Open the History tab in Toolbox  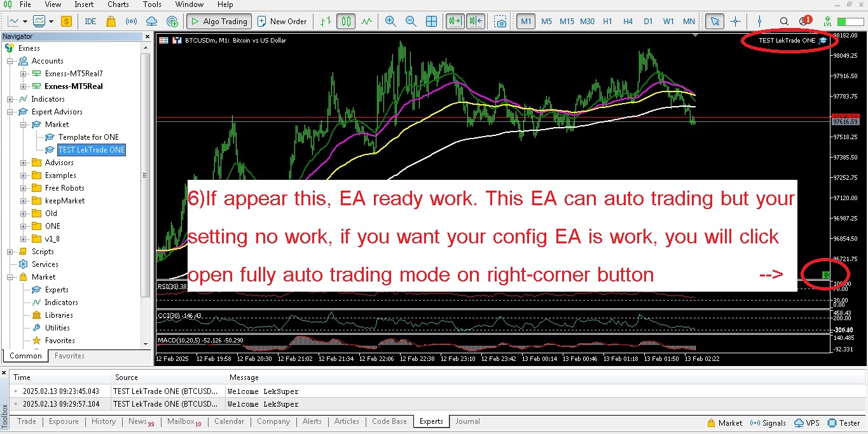[104, 421]
